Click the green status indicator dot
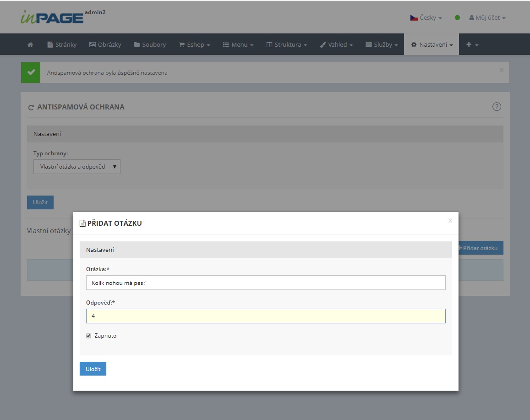The height and width of the screenshot is (420, 530). point(457,18)
